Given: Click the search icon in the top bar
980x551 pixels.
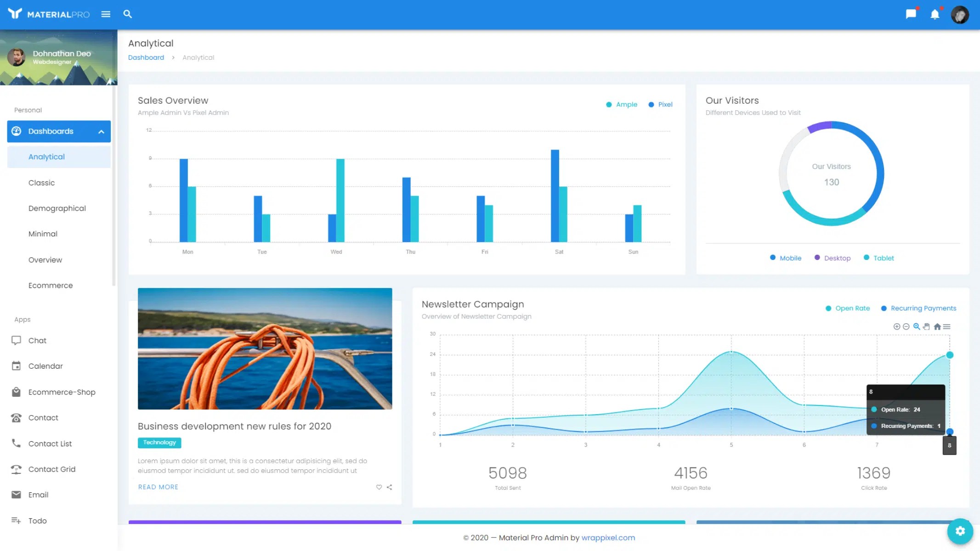Looking at the screenshot, I should click(x=127, y=14).
